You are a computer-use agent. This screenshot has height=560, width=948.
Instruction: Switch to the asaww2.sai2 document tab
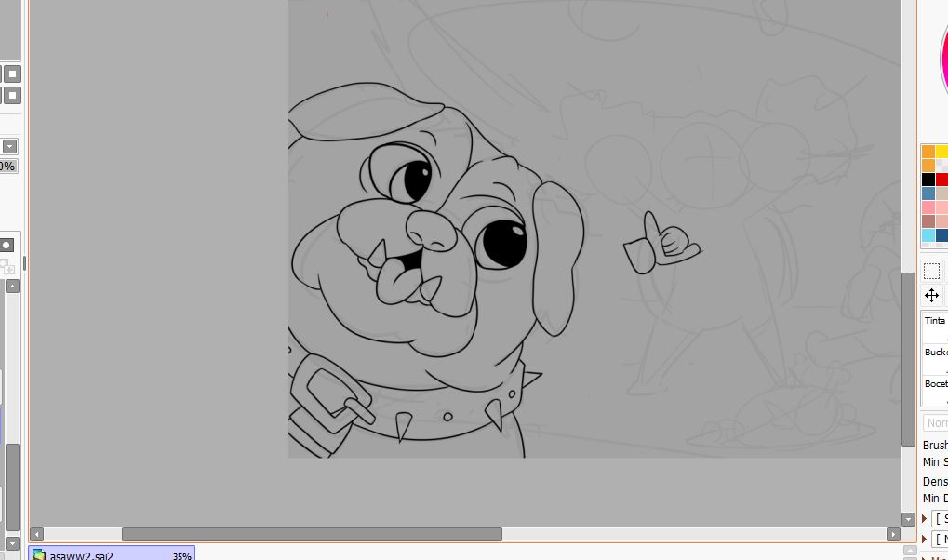[112, 553]
